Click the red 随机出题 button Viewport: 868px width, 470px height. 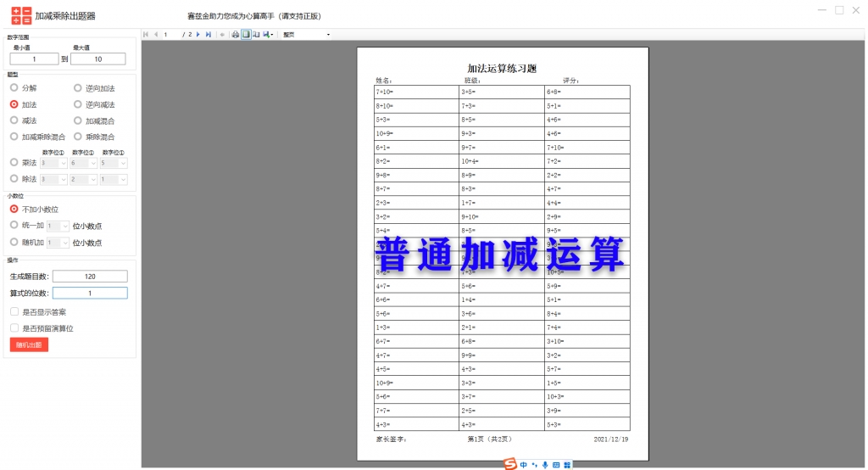point(29,344)
